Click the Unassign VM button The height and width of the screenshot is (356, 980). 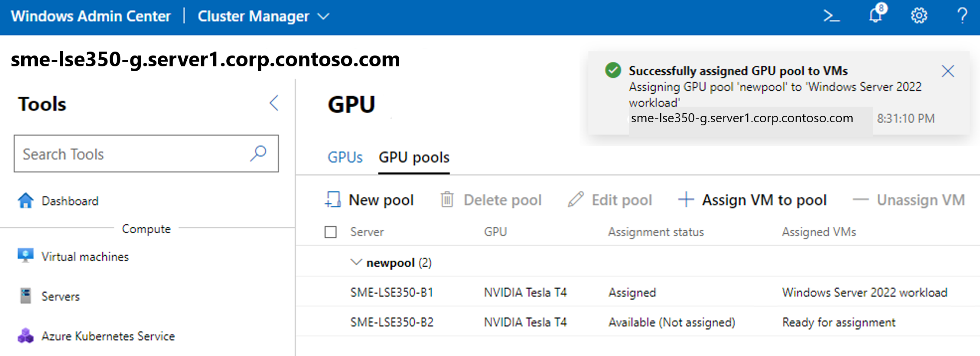(909, 200)
